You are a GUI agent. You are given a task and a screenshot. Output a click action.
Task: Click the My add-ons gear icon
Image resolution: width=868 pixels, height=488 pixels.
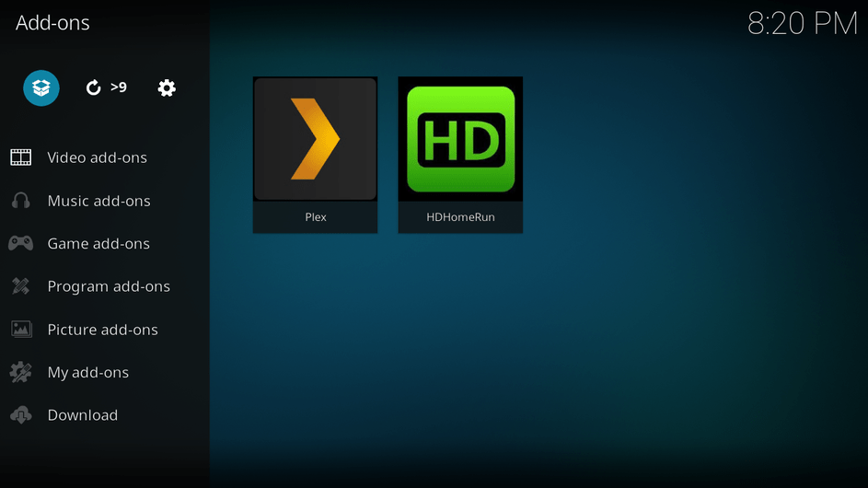pos(21,372)
